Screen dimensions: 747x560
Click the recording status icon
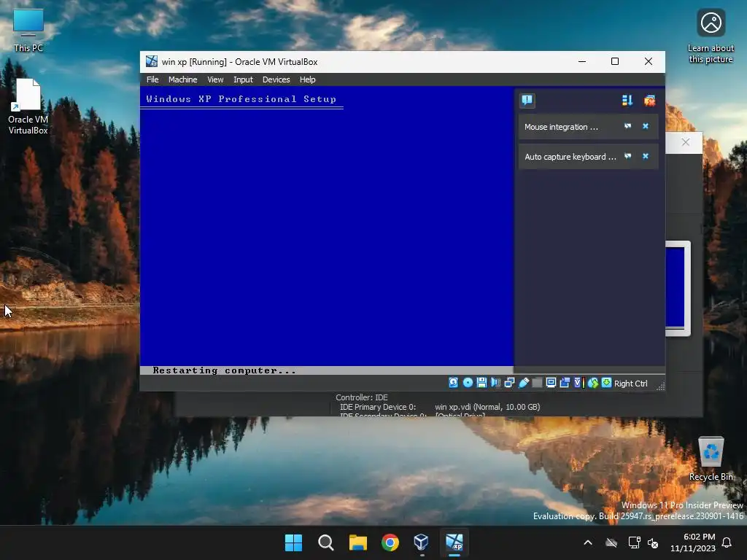pos(565,383)
